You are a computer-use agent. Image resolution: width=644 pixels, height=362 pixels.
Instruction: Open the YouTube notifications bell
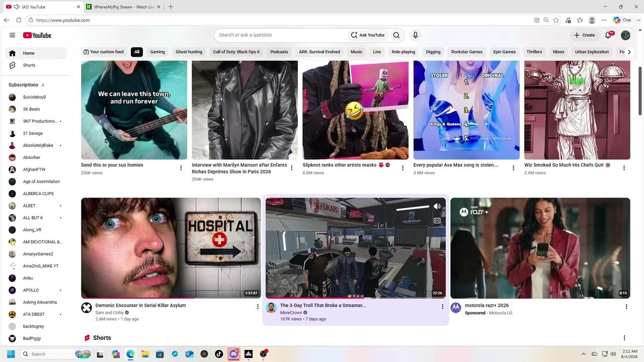coord(608,35)
